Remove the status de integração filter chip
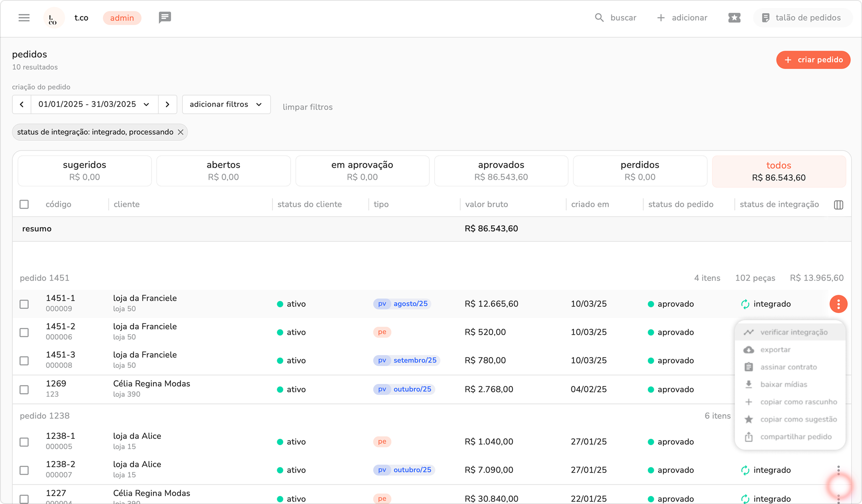Image resolution: width=862 pixels, height=504 pixels. click(x=181, y=132)
